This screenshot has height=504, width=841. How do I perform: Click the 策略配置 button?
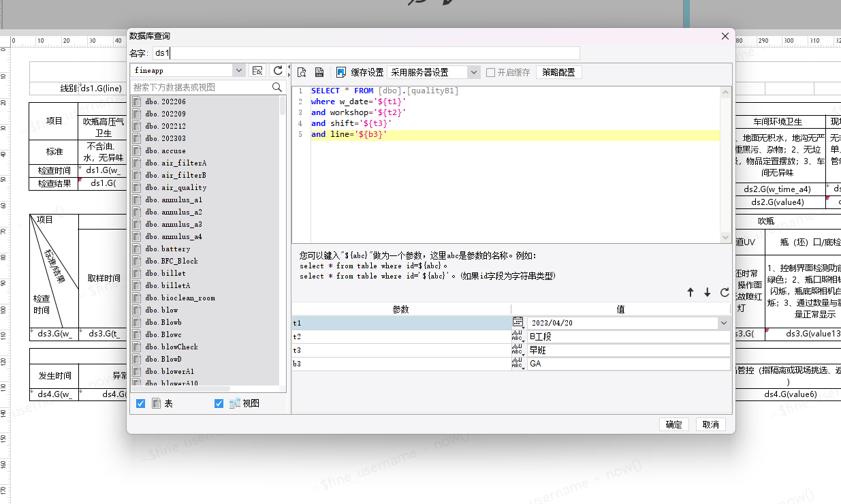tap(558, 72)
